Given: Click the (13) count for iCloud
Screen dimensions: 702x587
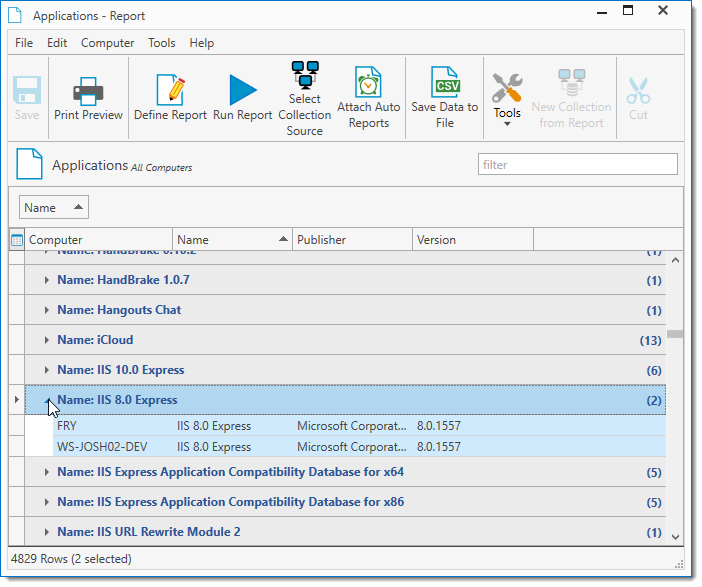Looking at the screenshot, I should [x=651, y=341].
